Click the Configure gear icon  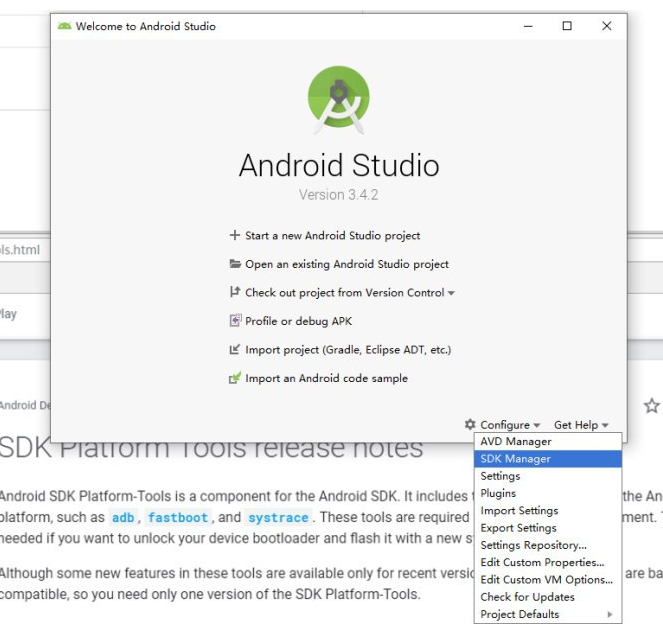470,424
